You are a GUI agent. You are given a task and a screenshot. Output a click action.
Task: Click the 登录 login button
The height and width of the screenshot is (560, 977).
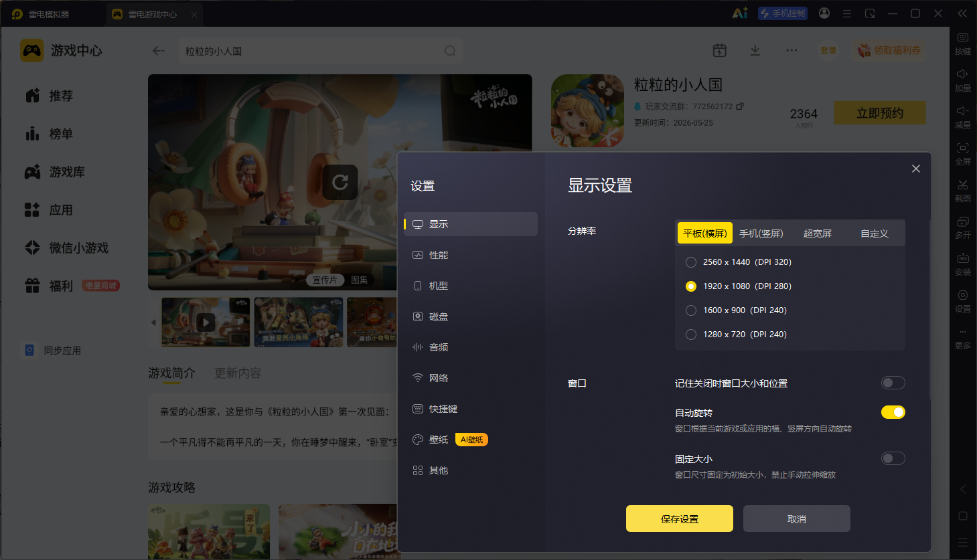coord(828,50)
